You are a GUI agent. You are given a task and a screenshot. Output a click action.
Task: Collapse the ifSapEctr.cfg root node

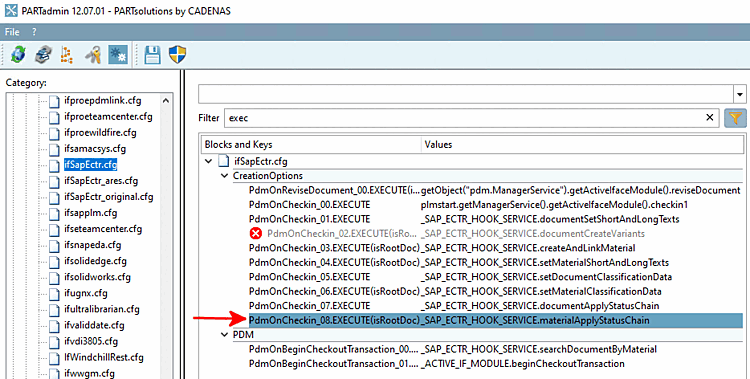point(209,161)
